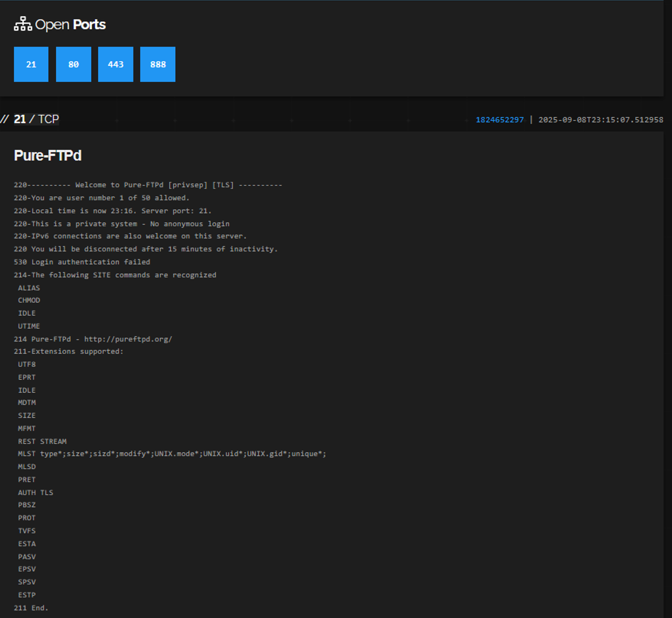This screenshot has width=672, height=618.
Task: Click the 21 / TCP section header
Action: (x=36, y=119)
